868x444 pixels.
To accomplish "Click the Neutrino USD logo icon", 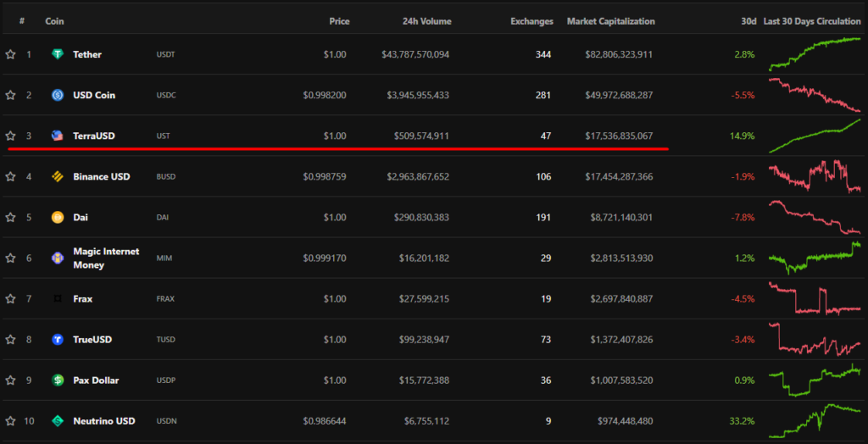I will click(x=58, y=421).
